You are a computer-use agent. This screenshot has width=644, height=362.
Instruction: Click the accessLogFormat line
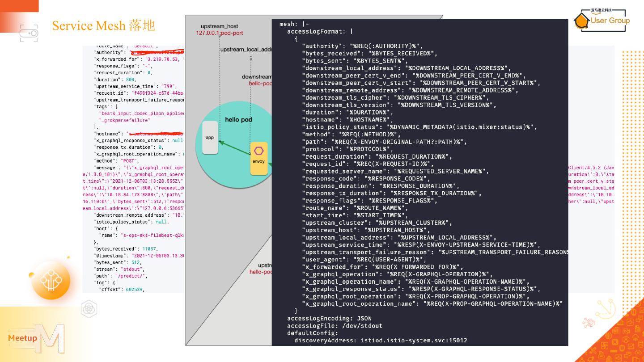pos(320,31)
